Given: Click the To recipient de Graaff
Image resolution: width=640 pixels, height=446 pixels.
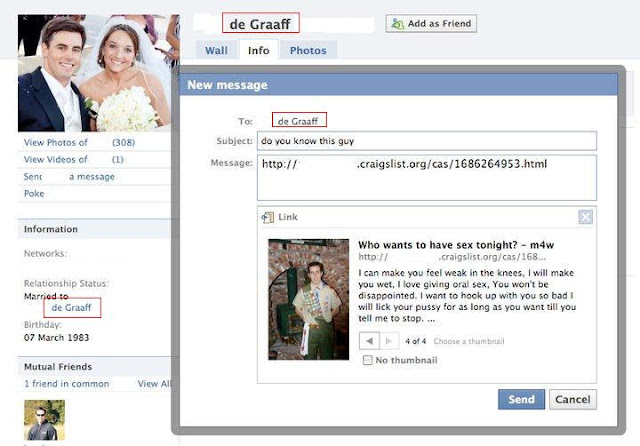Looking at the screenshot, I should 298,121.
